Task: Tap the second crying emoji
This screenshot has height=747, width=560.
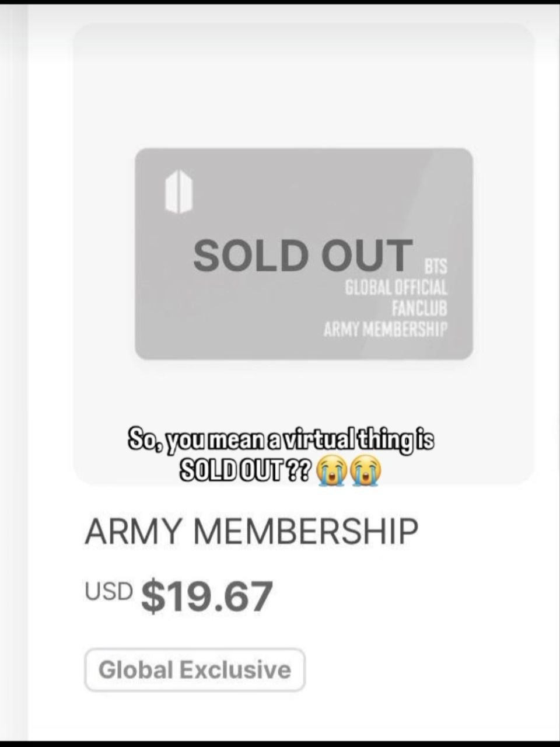Action: point(366,472)
